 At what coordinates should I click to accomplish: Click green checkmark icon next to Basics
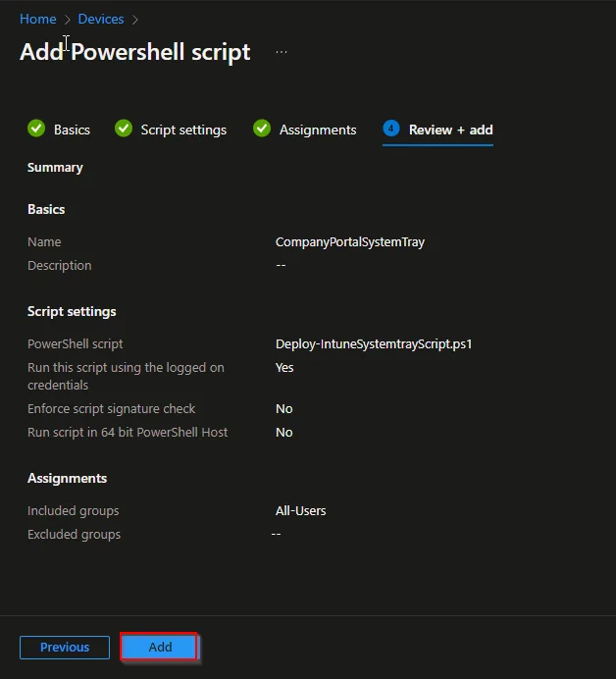36,129
